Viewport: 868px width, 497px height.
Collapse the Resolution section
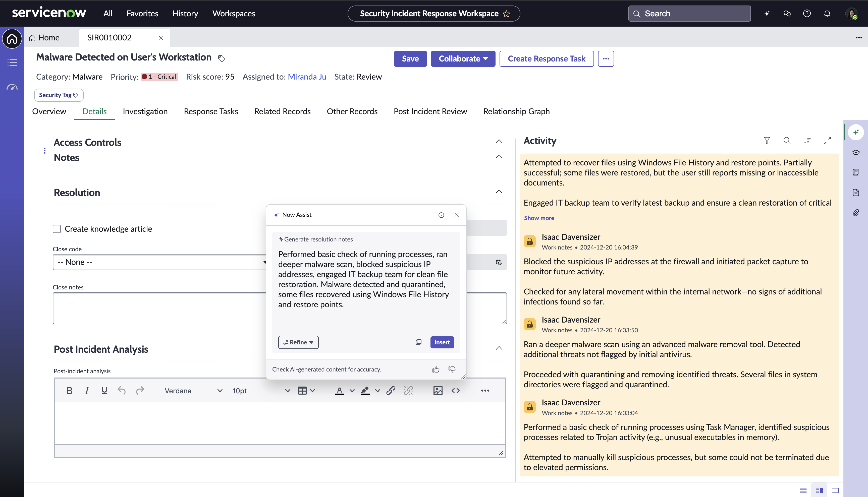(499, 191)
